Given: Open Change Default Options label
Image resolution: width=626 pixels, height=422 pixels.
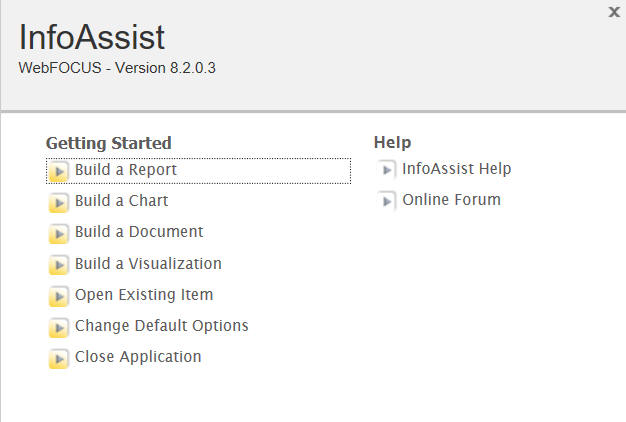Looking at the screenshot, I should 162,326.
